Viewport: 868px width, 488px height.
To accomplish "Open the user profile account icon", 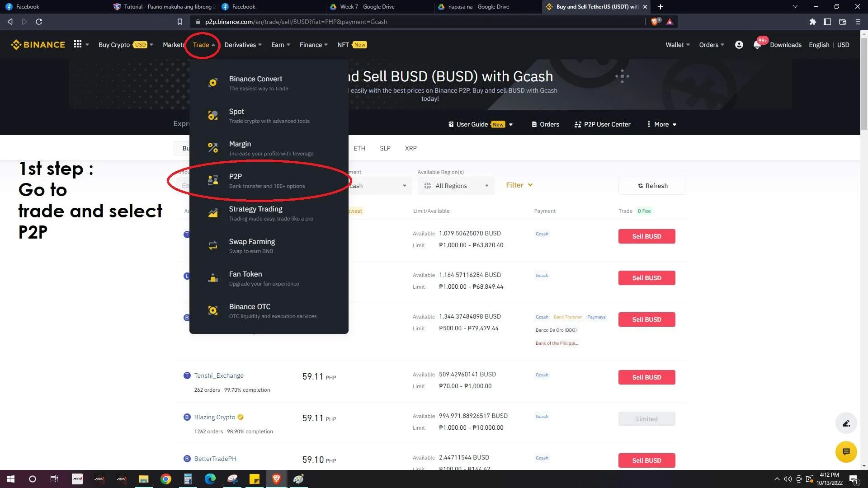I will 739,45.
